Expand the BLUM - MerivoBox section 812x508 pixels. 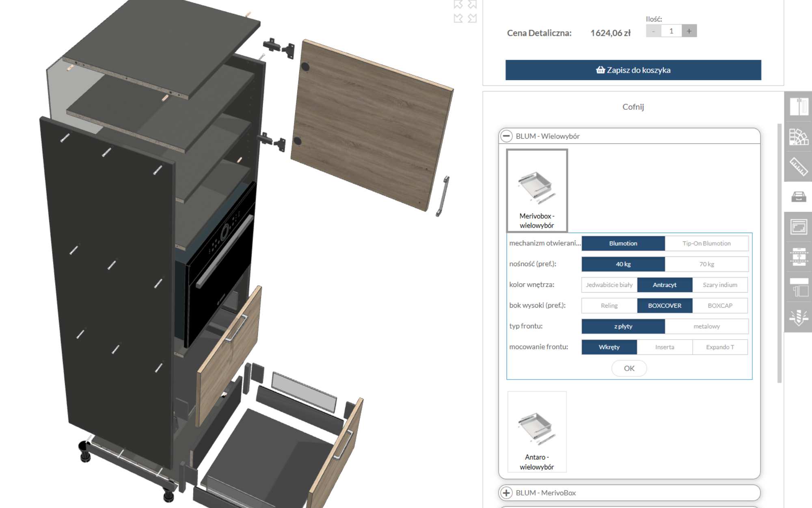(x=506, y=493)
